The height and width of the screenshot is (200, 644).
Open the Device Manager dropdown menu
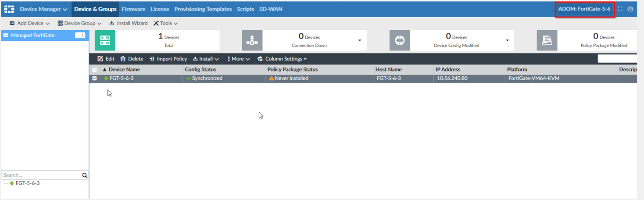(43, 9)
